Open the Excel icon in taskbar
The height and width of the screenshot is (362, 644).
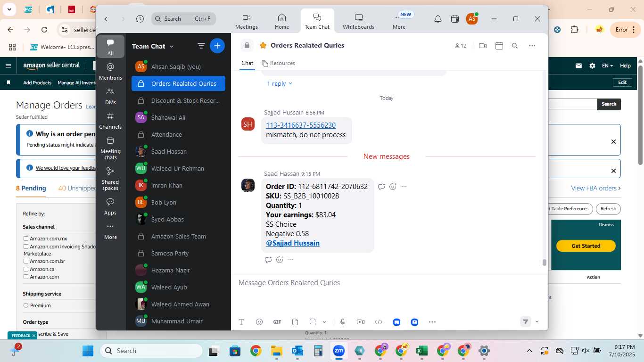pyautogui.click(x=422, y=351)
